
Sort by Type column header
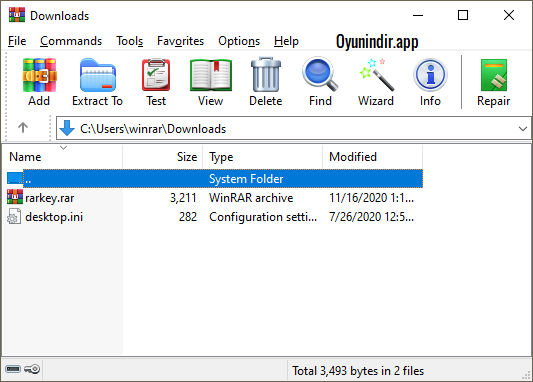click(262, 157)
